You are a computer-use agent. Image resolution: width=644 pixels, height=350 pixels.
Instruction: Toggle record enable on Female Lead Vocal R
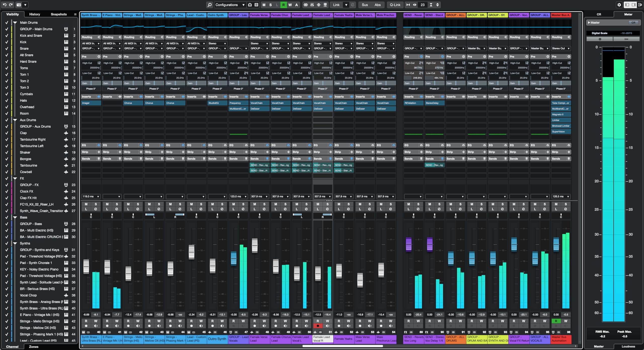[x=318, y=326]
